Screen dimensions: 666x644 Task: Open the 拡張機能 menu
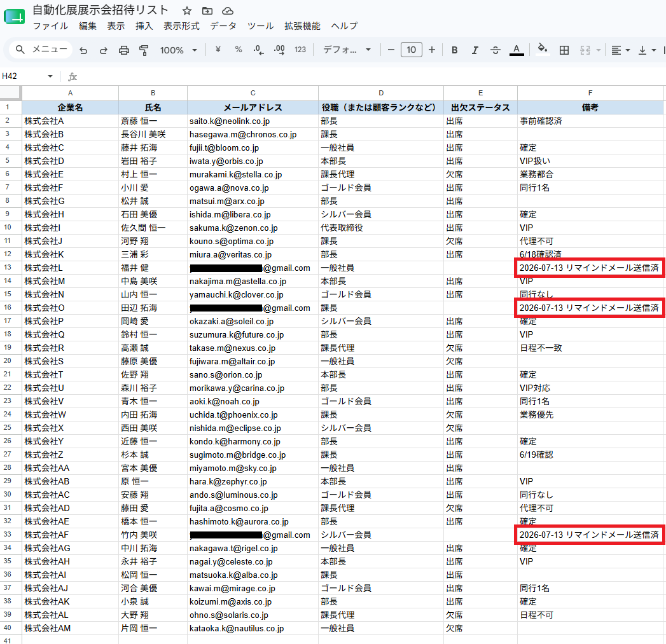[x=302, y=26]
